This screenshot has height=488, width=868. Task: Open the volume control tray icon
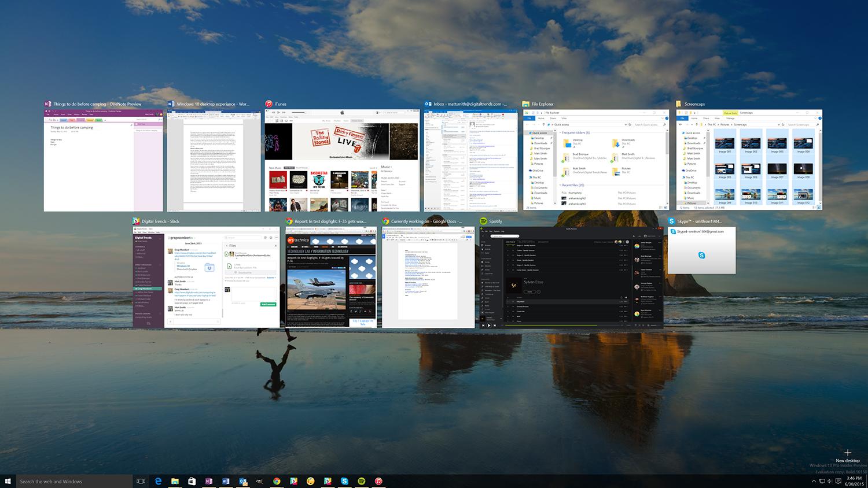click(830, 481)
